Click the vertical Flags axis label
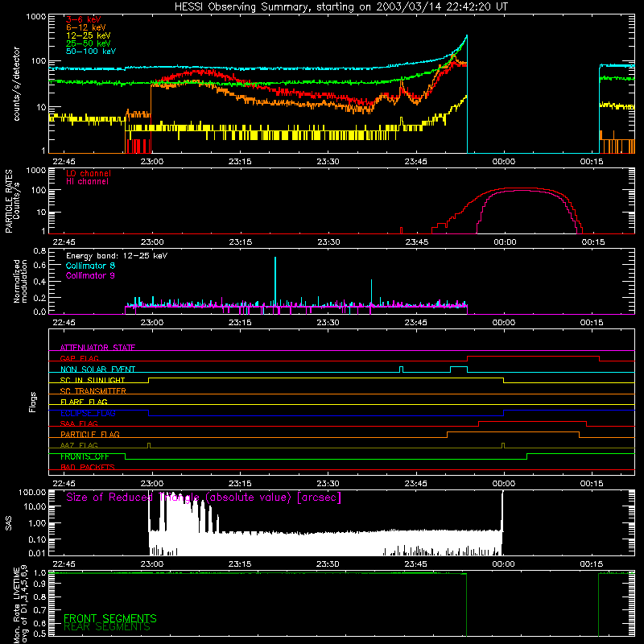644x644 pixels. [33, 402]
